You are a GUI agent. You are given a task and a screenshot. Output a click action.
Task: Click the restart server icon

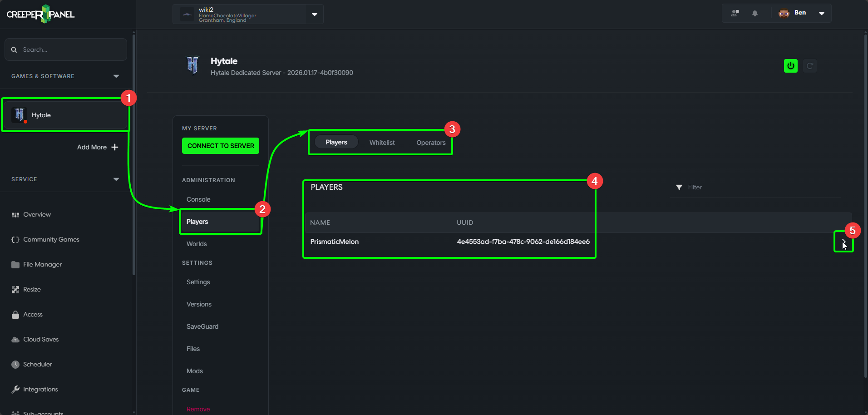[x=810, y=66]
